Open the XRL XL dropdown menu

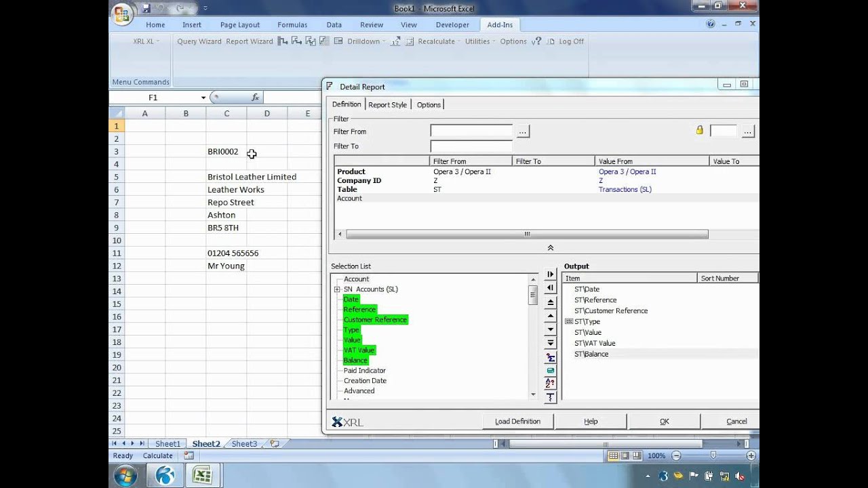click(146, 41)
